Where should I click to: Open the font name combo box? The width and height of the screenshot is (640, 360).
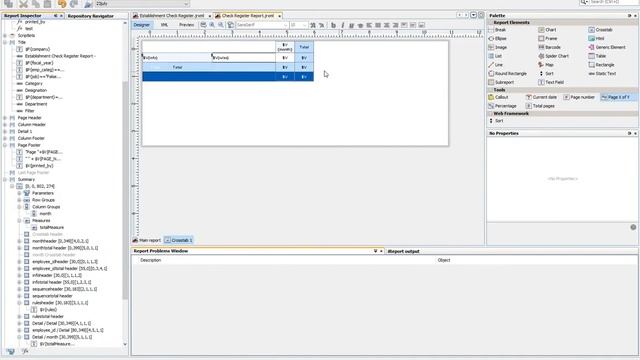(262, 25)
